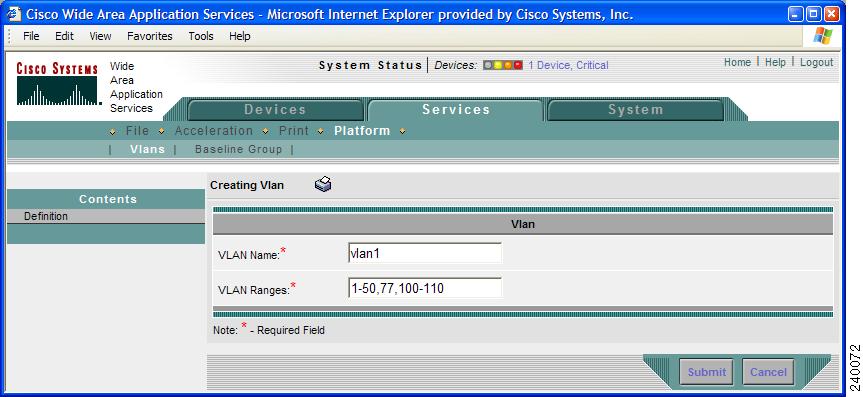This screenshot has height=397, width=863.
Task: Click the Help link at top right
Action: pos(775,62)
